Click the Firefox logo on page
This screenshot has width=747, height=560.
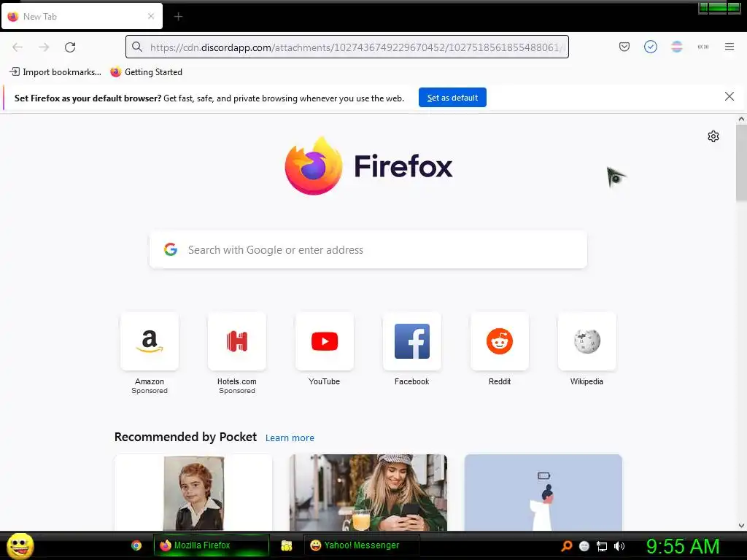(368, 166)
